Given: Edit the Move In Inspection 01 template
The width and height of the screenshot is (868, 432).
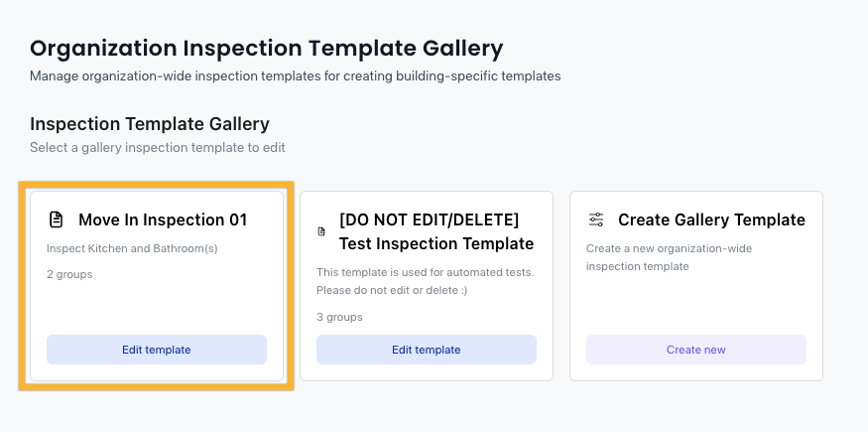Looking at the screenshot, I should pos(157,350).
